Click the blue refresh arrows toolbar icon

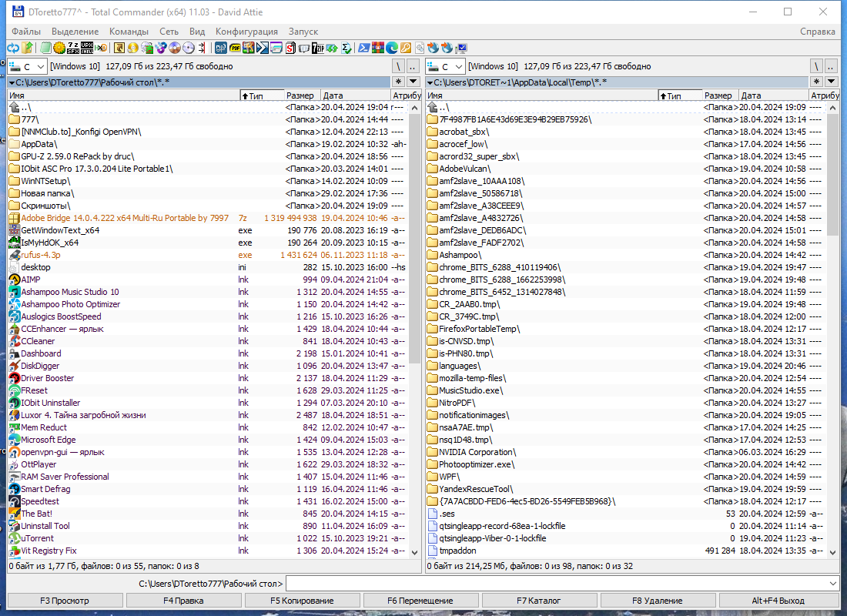coord(12,48)
